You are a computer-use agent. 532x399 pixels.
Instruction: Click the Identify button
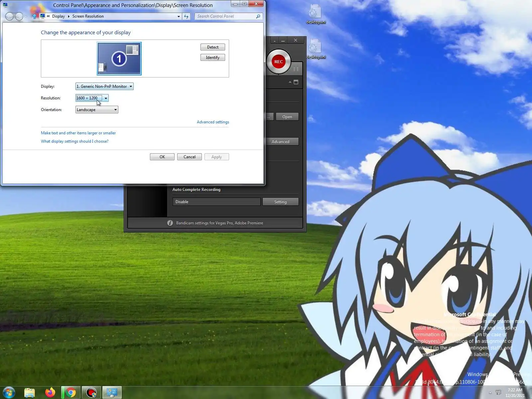(x=213, y=58)
